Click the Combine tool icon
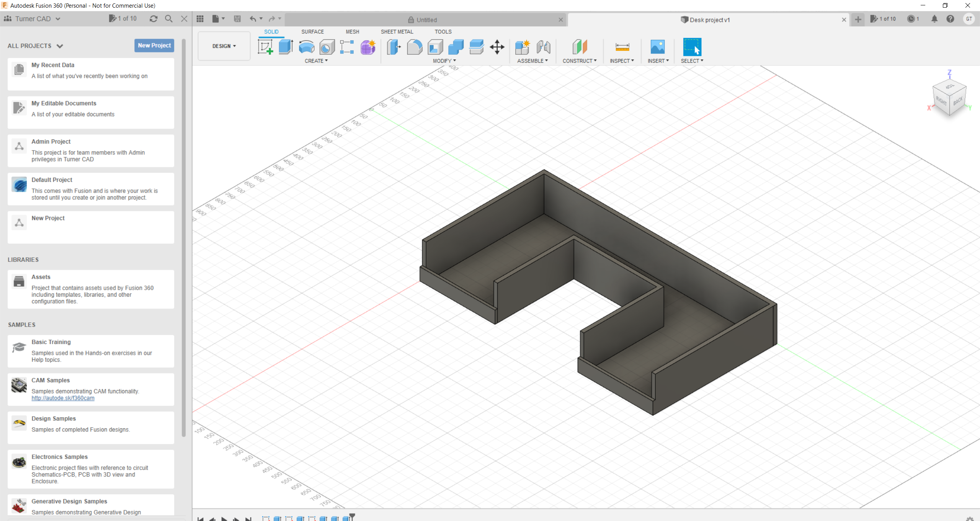Screen dimensions: 980x521 456,47
